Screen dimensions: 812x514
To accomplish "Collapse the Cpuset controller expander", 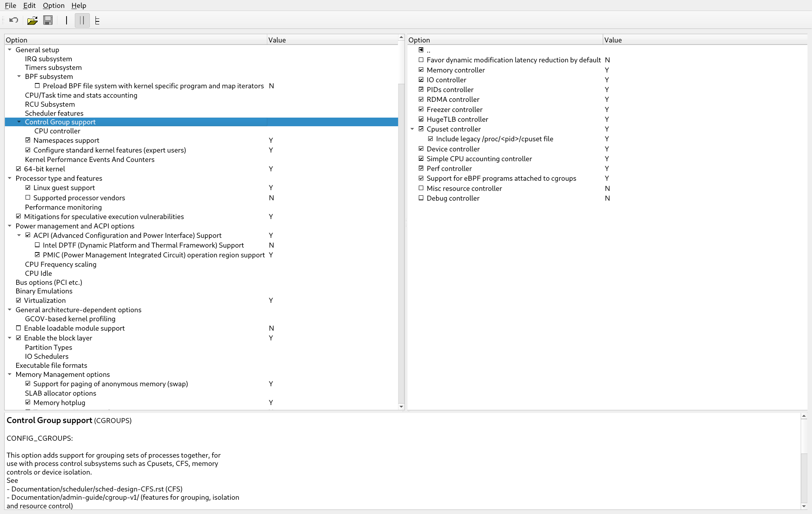I will click(412, 129).
